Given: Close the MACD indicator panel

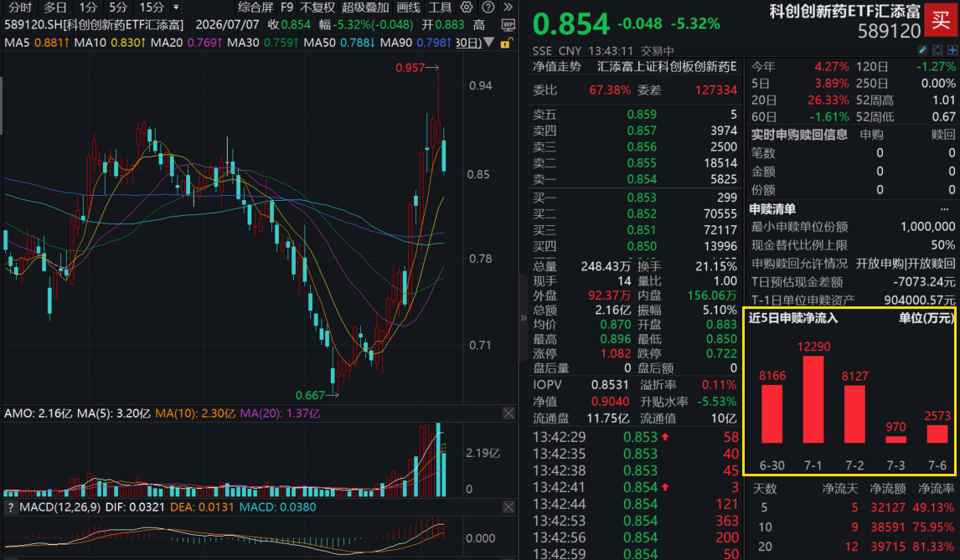Looking at the screenshot, I should 508,506.
